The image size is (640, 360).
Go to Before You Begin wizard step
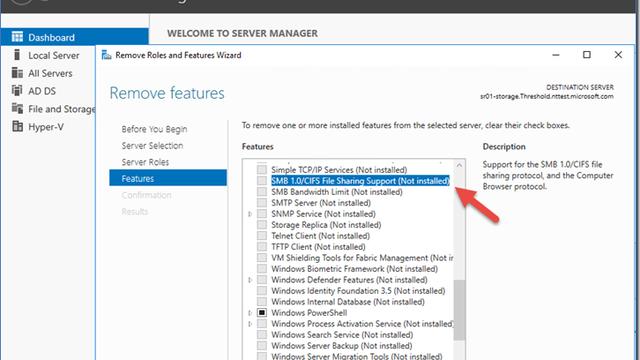tap(154, 129)
